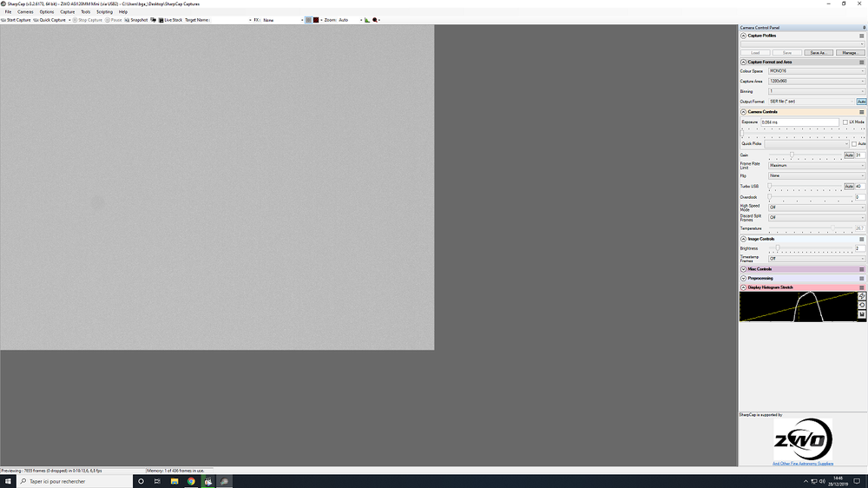Open the Quick Picks dropdown

coord(806,144)
